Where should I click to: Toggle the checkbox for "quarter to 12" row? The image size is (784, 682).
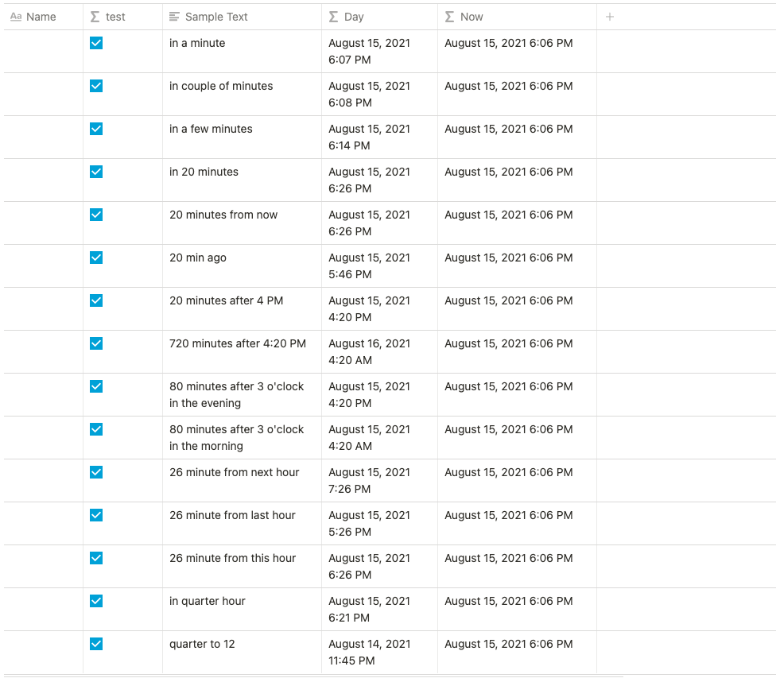96,644
